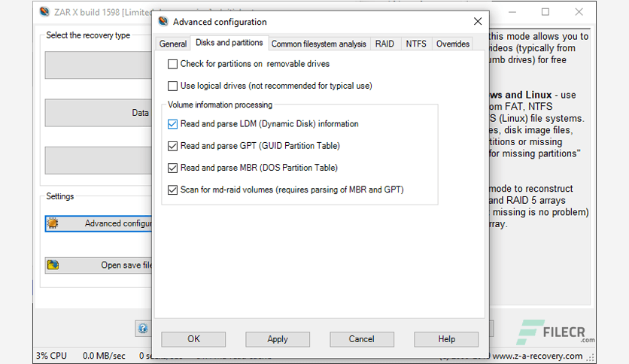
Task: Click the third blank recovery type button
Action: point(99,160)
